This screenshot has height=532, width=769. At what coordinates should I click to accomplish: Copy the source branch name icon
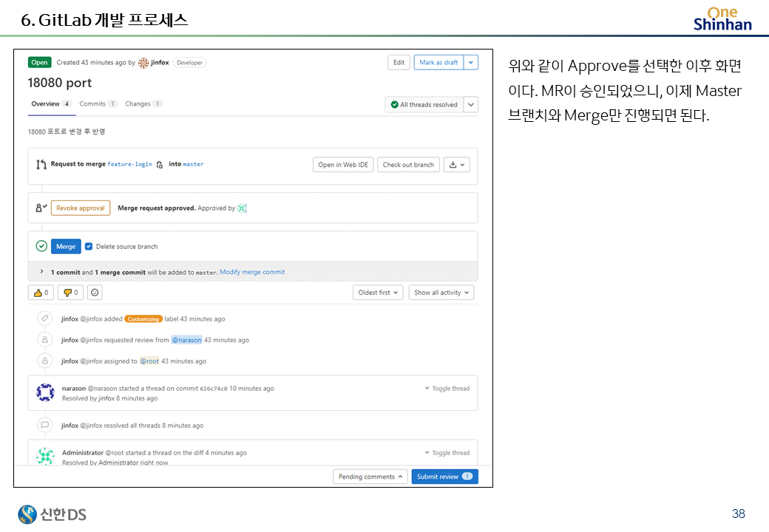pos(160,165)
